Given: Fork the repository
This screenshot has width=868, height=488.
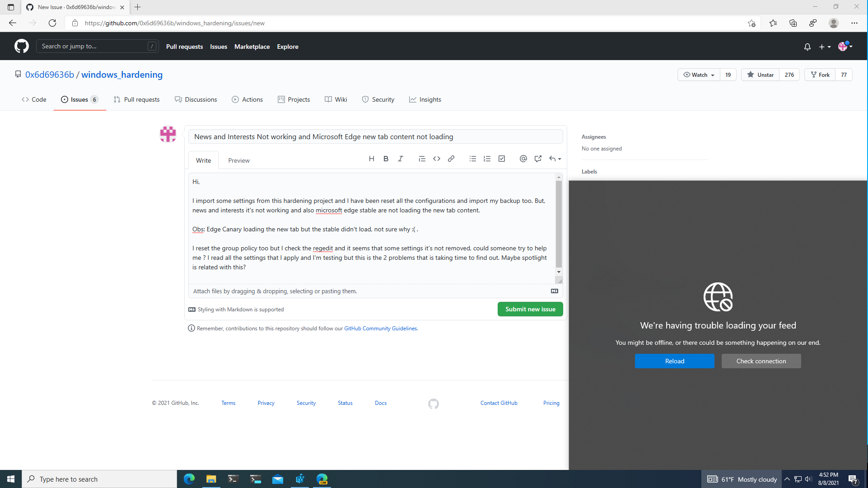Looking at the screenshot, I should point(820,75).
